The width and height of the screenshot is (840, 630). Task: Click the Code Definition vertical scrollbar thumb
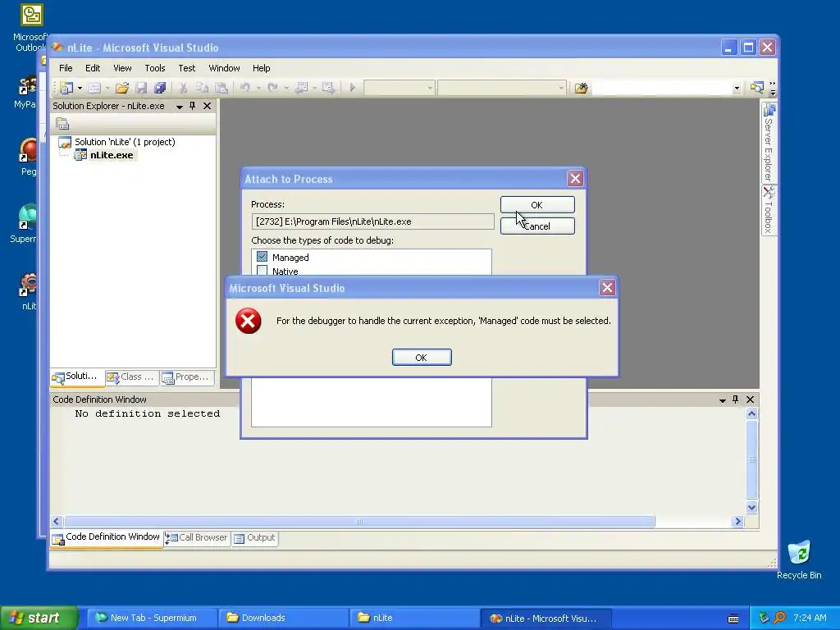click(x=751, y=459)
